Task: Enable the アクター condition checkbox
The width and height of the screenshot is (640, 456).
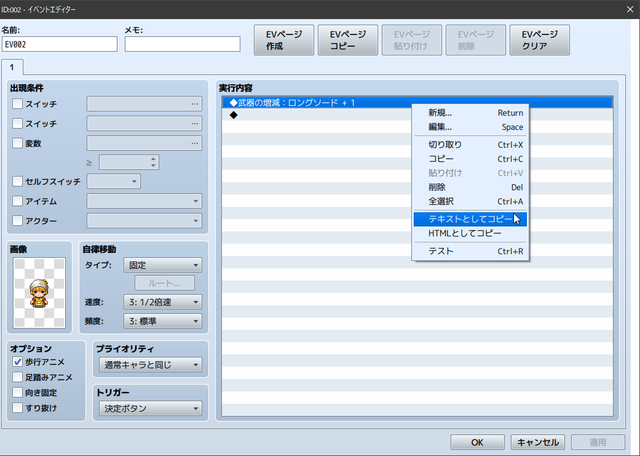Action: click(x=17, y=221)
